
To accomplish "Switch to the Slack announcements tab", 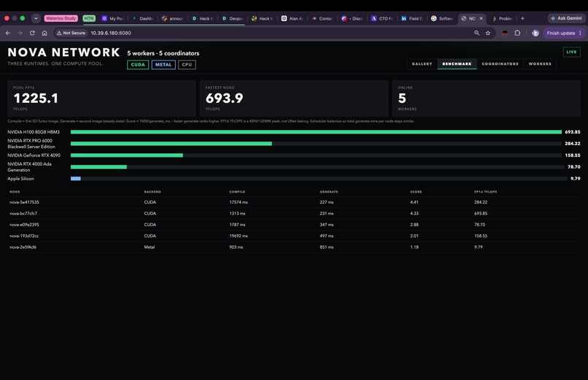I will click(x=172, y=18).
